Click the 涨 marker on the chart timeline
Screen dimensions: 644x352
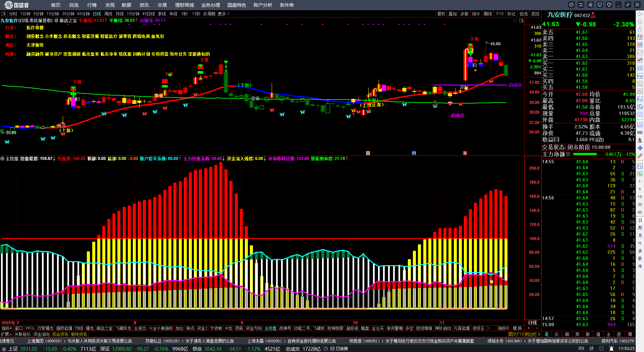point(465,153)
